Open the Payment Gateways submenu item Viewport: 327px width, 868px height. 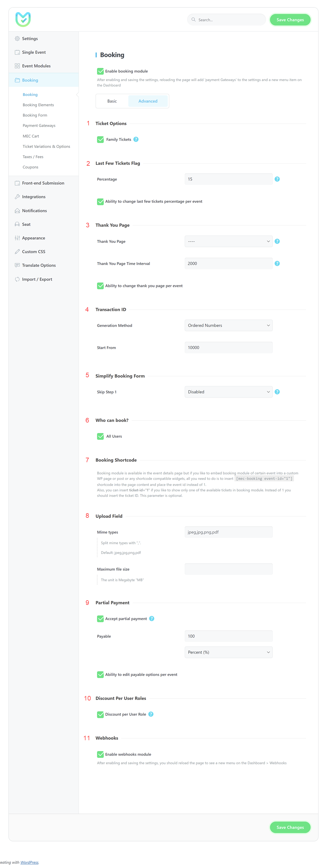click(x=39, y=126)
